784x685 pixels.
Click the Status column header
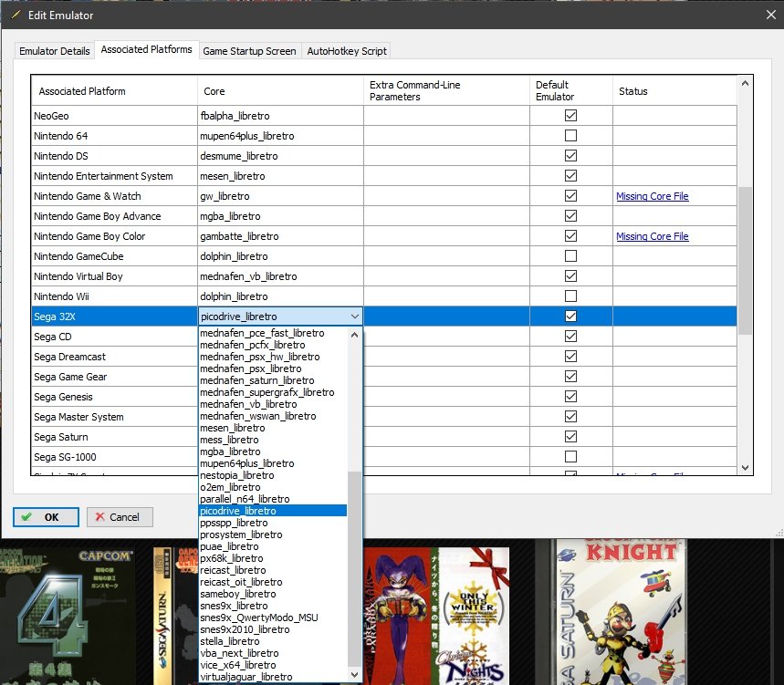pos(674,91)
